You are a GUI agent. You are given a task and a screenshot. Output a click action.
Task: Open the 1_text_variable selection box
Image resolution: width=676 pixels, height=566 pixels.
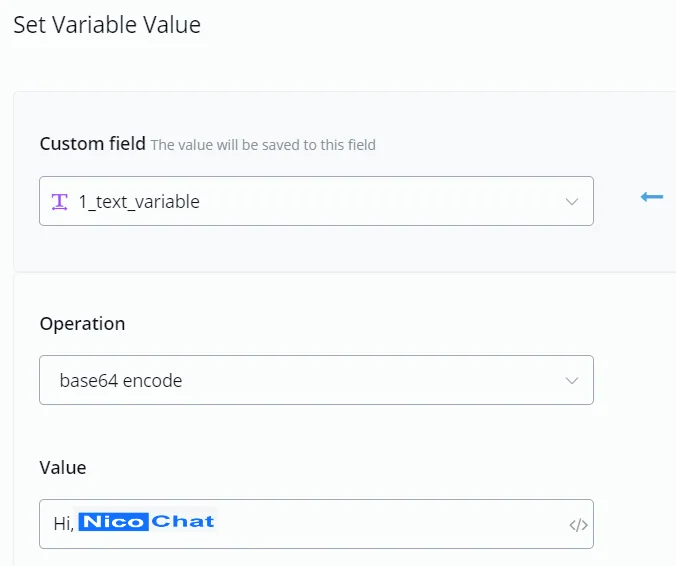316,201
